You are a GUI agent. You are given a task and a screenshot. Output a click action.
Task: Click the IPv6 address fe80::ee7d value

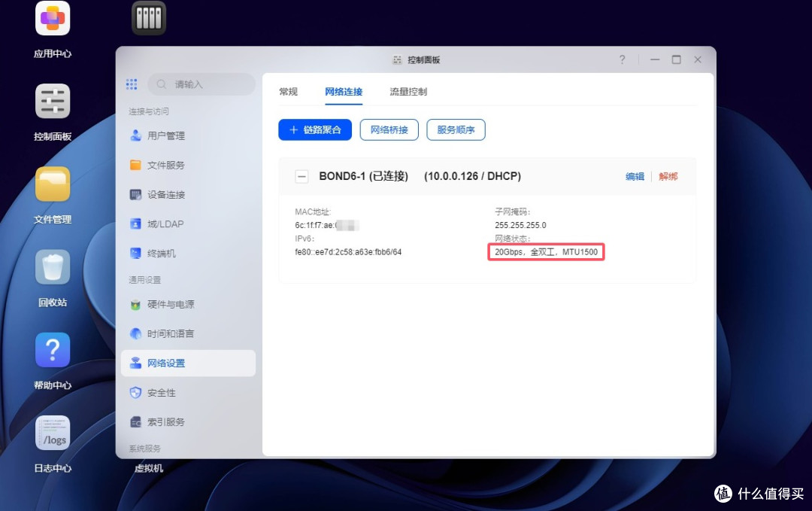(x=348, y=252)
